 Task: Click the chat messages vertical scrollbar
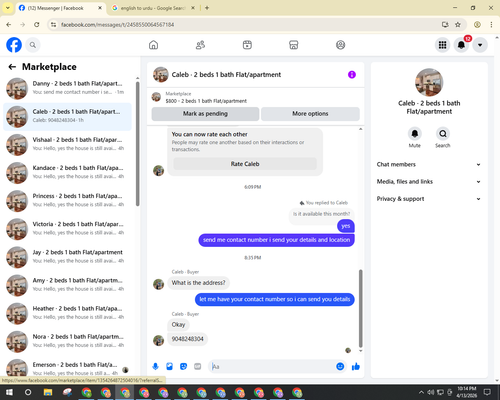click(x=360, y=308)
